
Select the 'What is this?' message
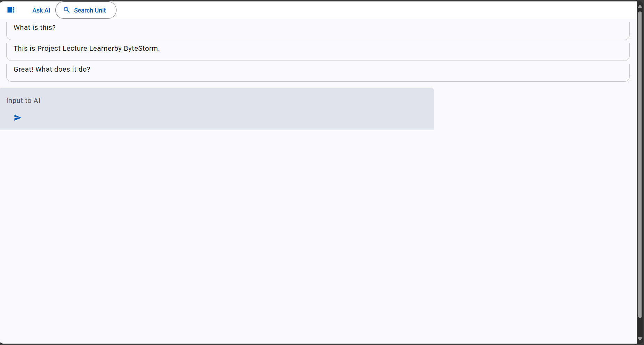[35, 28]
